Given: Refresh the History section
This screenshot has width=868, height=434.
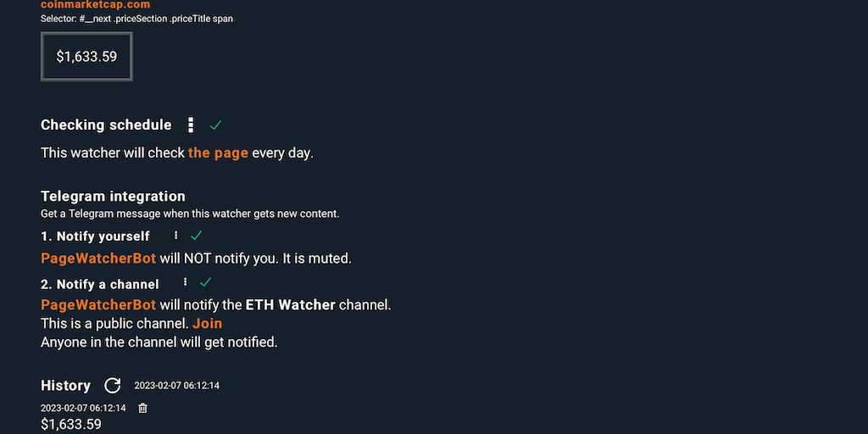Looking at the screenshot, I should 112,386.
